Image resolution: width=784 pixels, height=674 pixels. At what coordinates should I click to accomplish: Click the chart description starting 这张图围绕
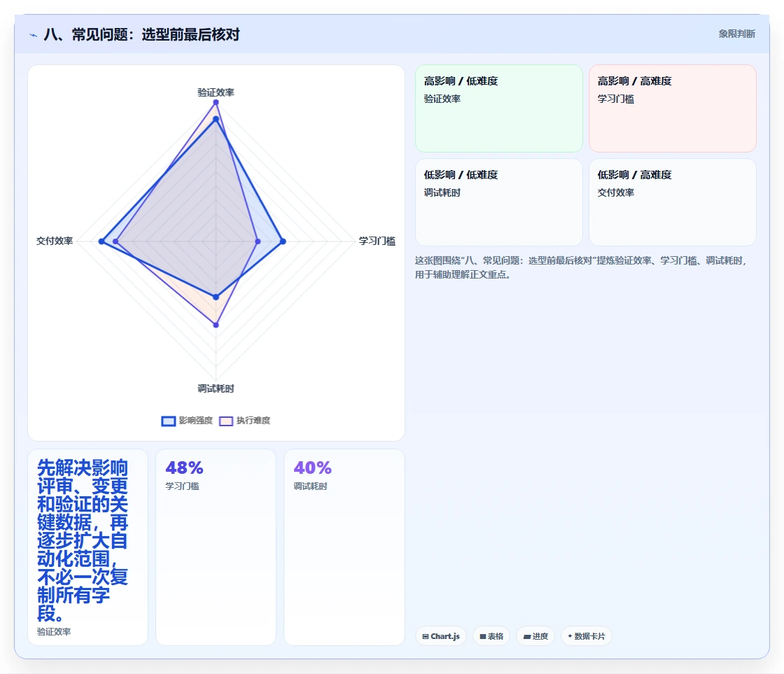[x=582, y=267]
